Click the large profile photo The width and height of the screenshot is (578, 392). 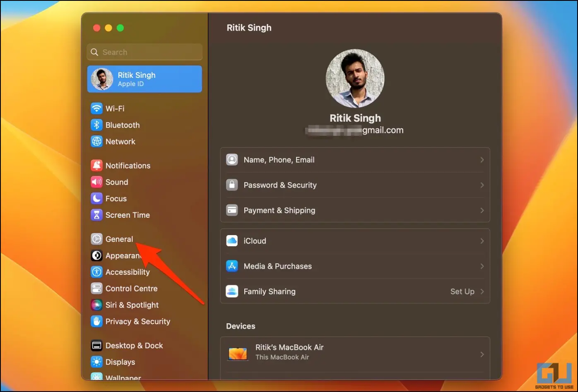(x=355, y=79)
